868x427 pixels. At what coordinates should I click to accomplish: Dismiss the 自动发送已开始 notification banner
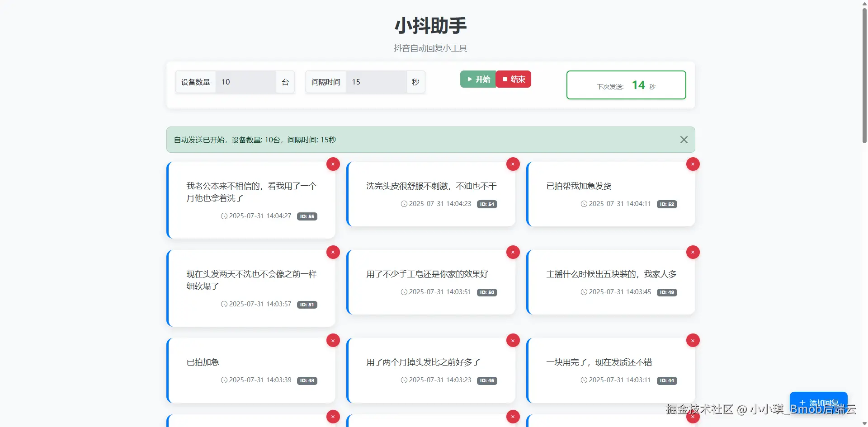pyautogui.click(x=684, y=139)
